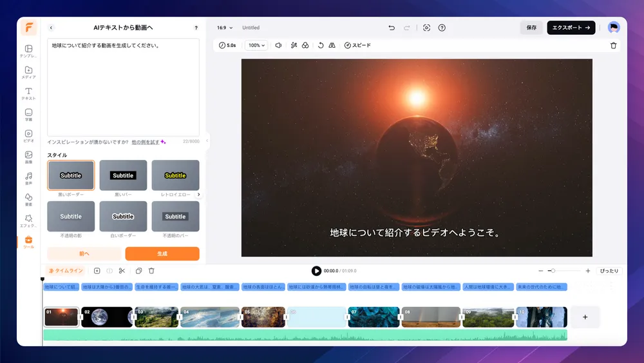
Task: Click the エクスポート export button
Action: pyautogui.click(x=571, y=28)
